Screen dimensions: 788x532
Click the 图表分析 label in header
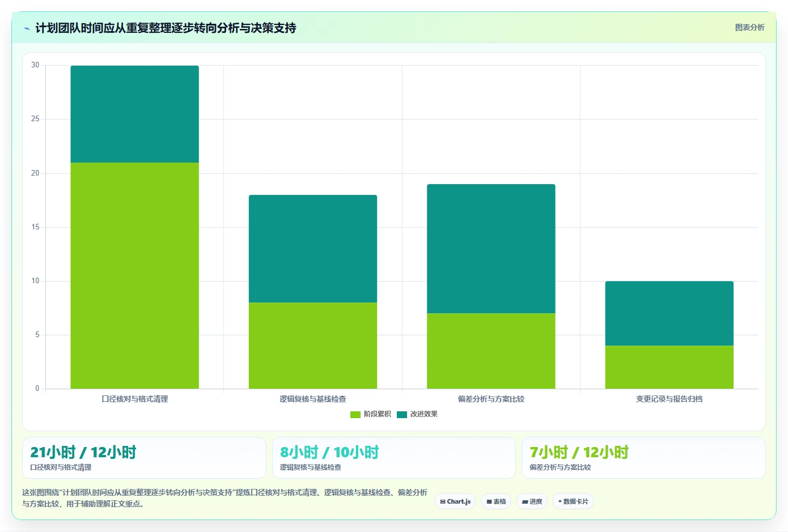(x=749, y=27)
